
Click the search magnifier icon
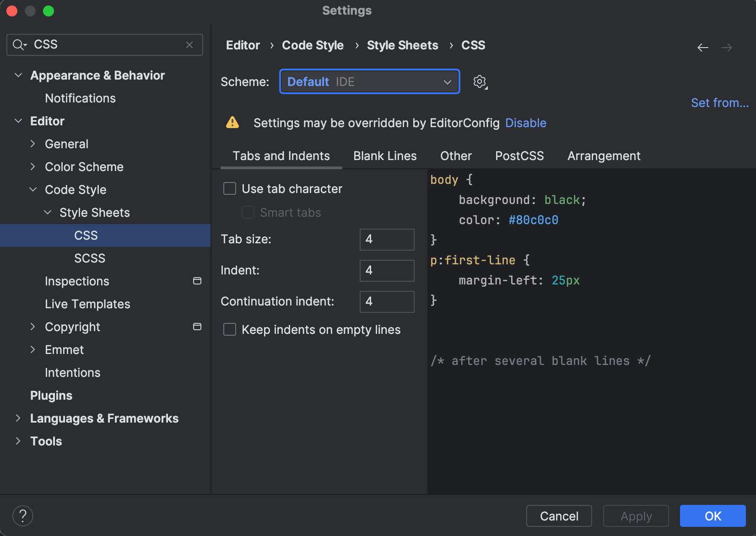coord(19,44)
